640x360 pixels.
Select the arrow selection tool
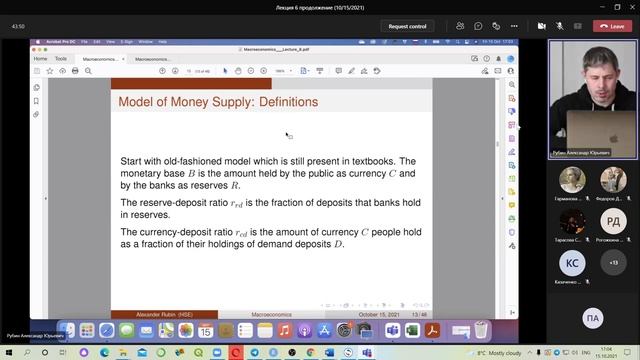(x=225, y=71)
